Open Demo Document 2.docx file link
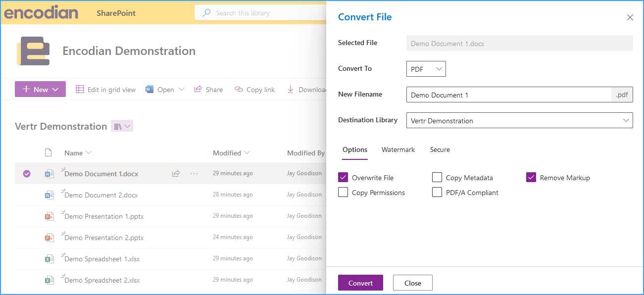This screenshot has height=295, width=644. 101,195
